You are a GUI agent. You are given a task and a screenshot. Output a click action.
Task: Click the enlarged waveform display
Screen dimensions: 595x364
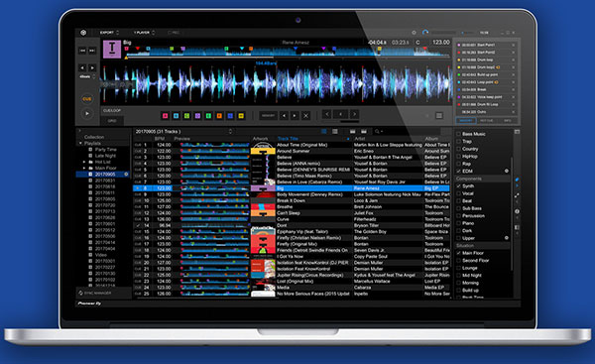pyautogui.click(x=277, y=83)
